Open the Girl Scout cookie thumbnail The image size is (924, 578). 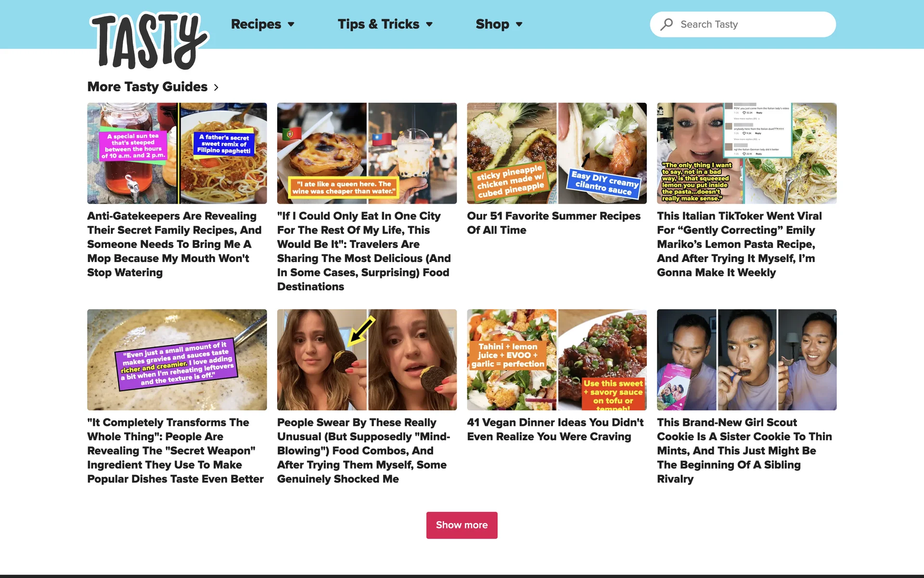pyautogui.click(x=747, y=360)
